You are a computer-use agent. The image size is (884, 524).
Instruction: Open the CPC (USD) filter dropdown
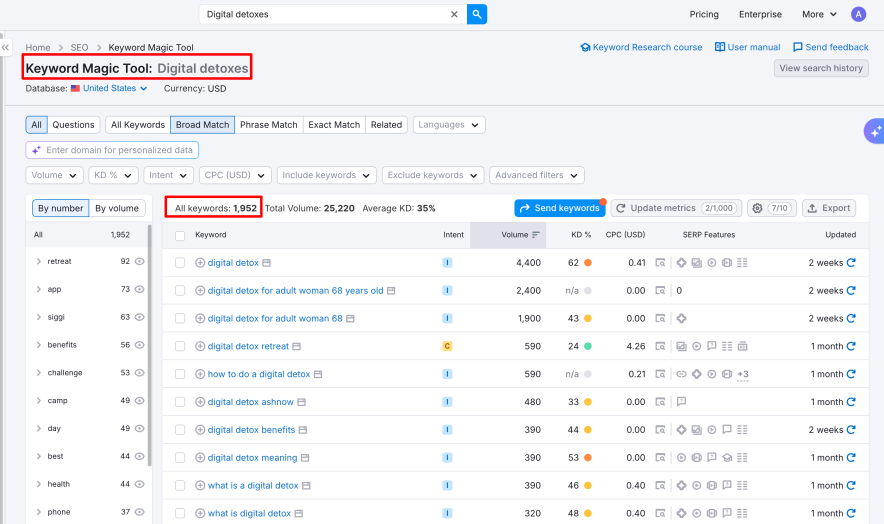pyautogui.click(x=235, y=175)
